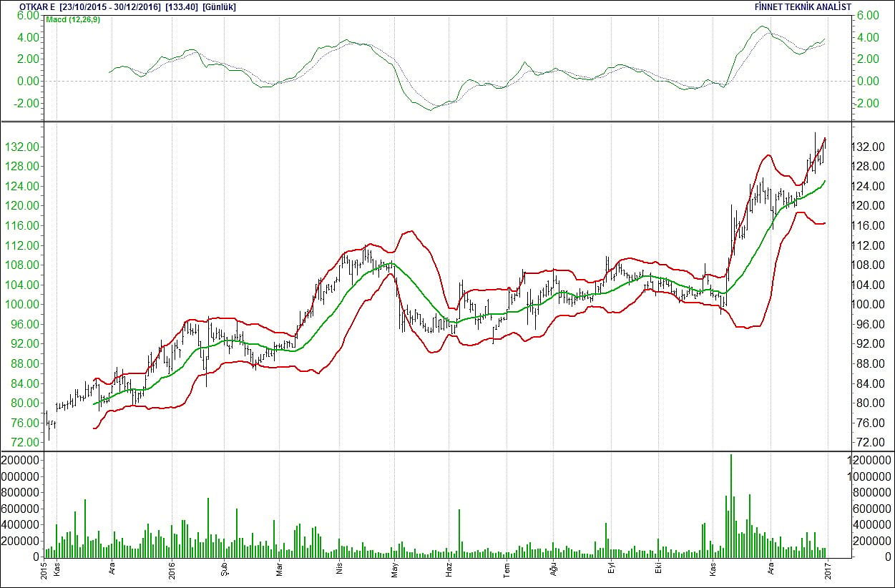Click 132.00 on the left price axis
Viewport: 895px width, 588px height.
[24, 147]
